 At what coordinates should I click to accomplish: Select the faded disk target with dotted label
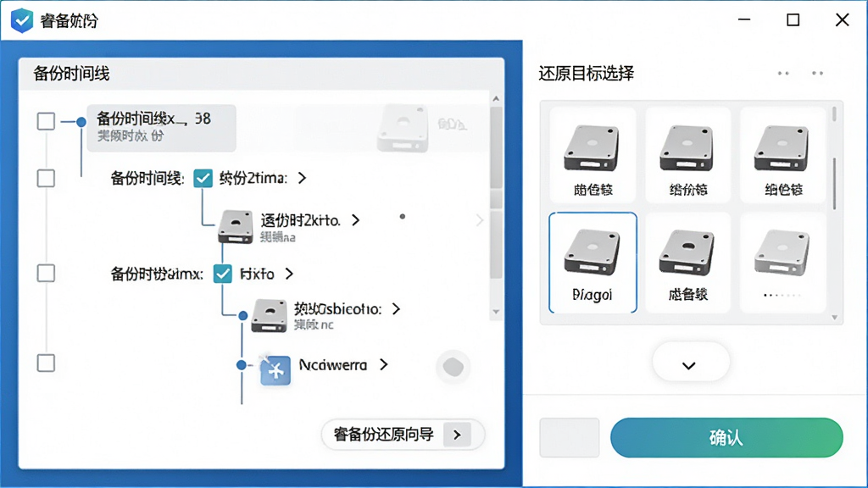[782, 263]
